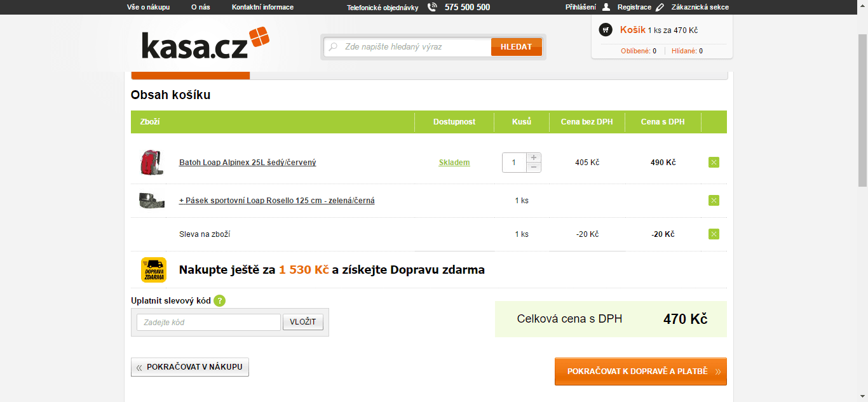Remove the Batoh Loap Alpinex backpack from cart
The height and width of the screenshot is (402, 868).
tap(714, 163)
